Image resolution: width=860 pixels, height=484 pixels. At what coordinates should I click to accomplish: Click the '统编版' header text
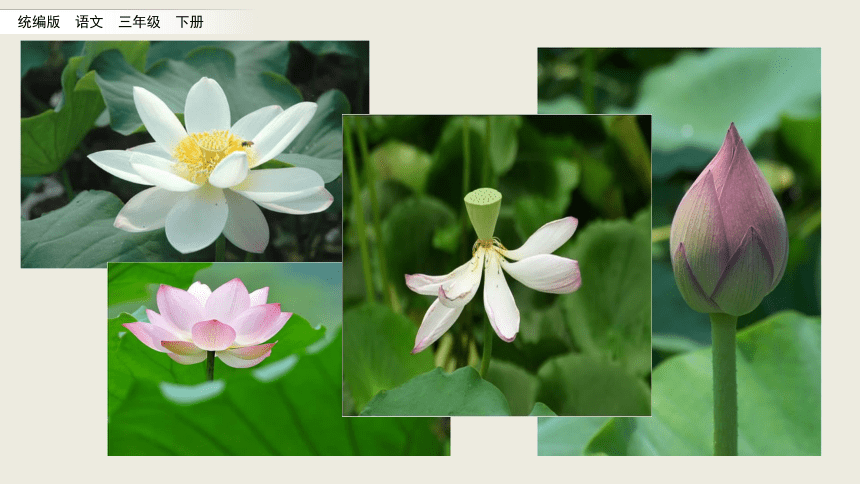(x=39, y=22)
